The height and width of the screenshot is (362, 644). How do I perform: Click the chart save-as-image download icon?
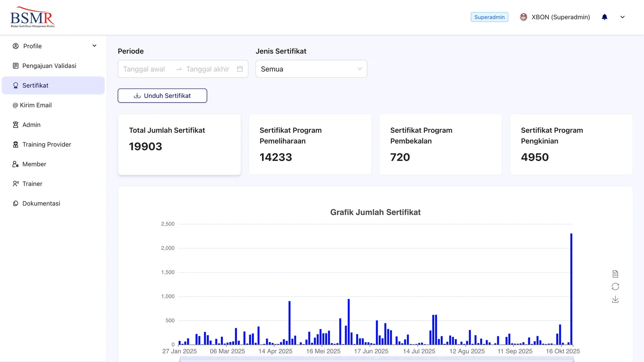tap(615, 299)
